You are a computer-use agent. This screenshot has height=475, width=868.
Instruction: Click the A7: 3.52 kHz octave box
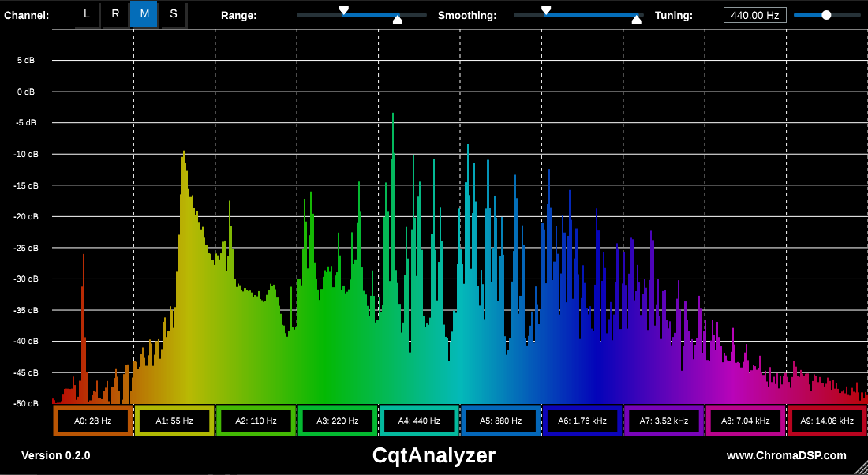coord(664,421)
